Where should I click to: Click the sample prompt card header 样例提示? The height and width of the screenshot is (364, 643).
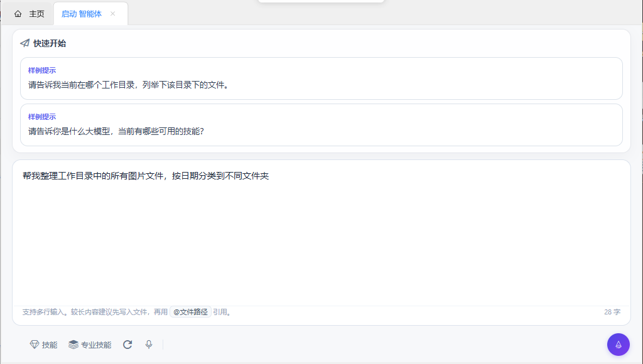pyautogui.click(x=41, y=70)
